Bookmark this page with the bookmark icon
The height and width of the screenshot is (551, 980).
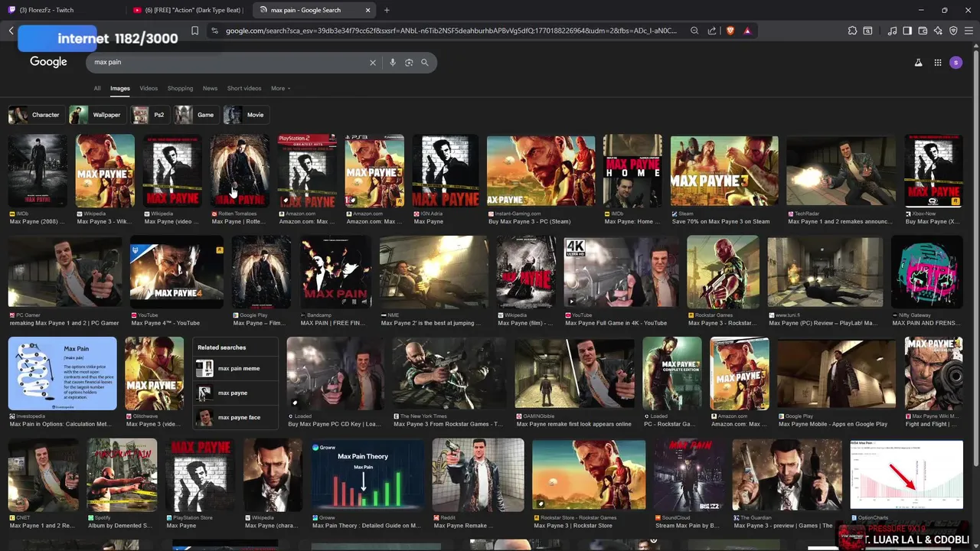point(194,31)
